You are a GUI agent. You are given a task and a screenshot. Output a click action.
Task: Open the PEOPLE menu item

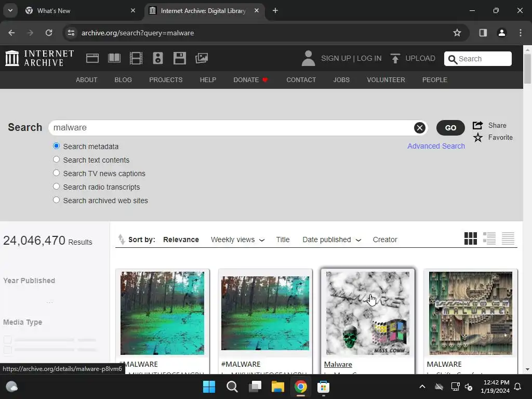(435, 79)
